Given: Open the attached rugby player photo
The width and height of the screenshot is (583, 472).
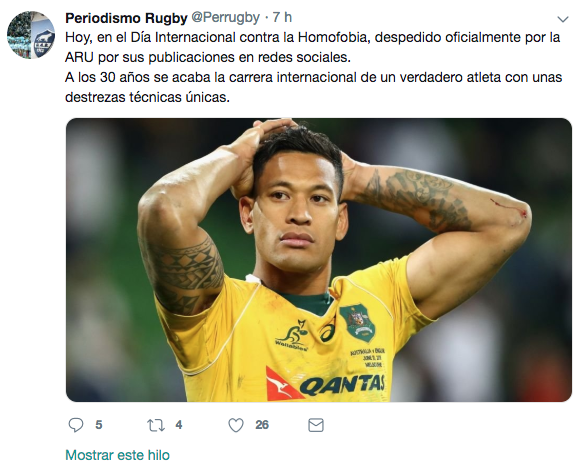Looking at the screenshot, I should (x=319, y=260).
